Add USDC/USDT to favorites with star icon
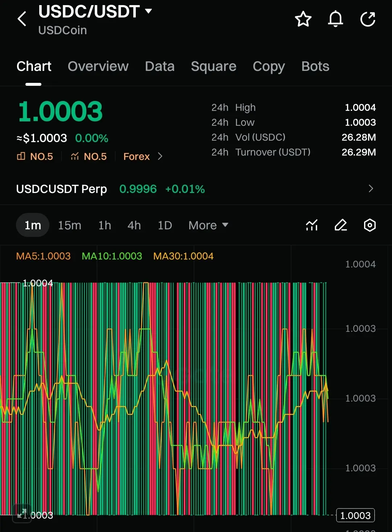This screenshot has width=392, height=532. point(303,19)
